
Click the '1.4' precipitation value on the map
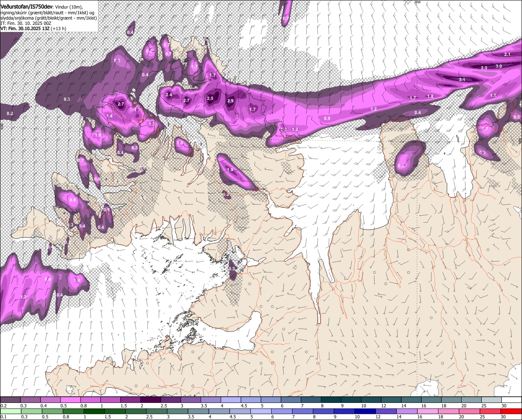pos(109,116)
